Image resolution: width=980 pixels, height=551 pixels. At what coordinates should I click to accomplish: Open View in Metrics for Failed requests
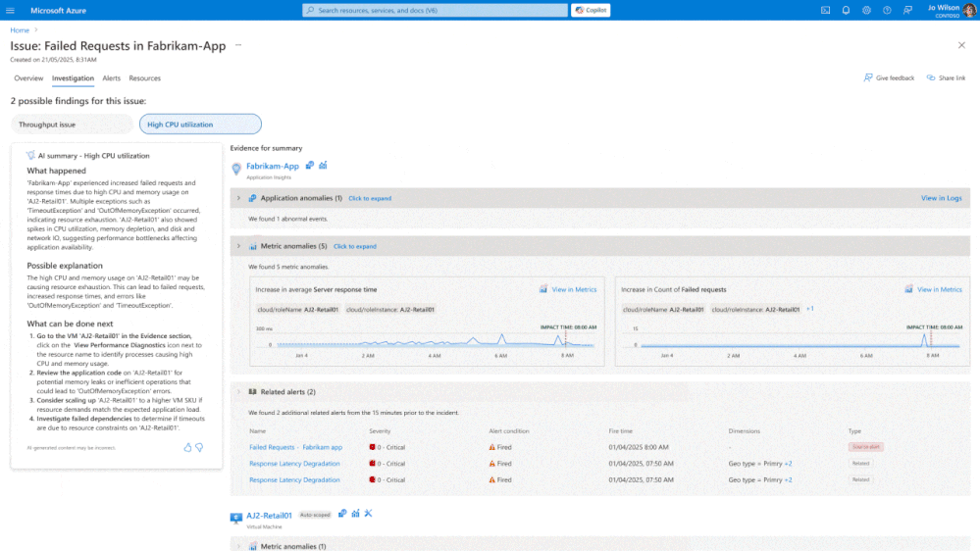[940, 289]
